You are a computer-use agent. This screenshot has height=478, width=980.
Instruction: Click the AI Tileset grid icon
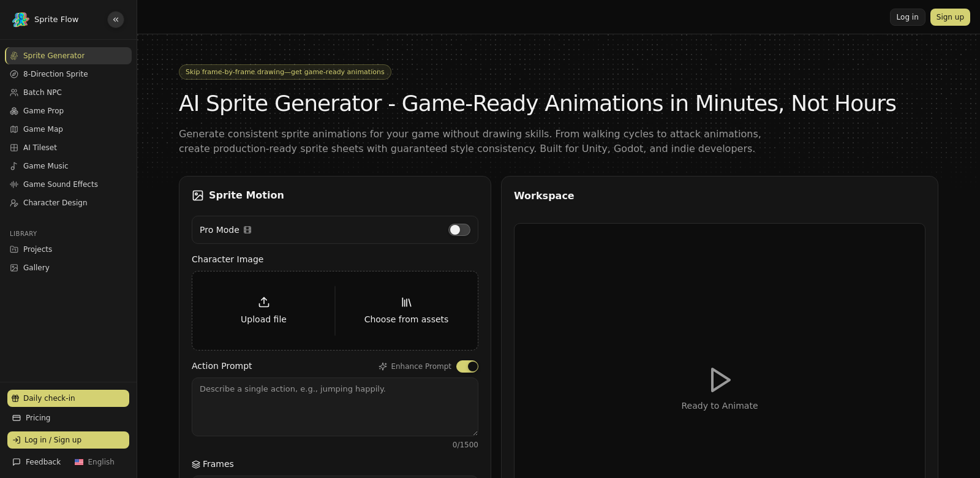coord(14,148)
